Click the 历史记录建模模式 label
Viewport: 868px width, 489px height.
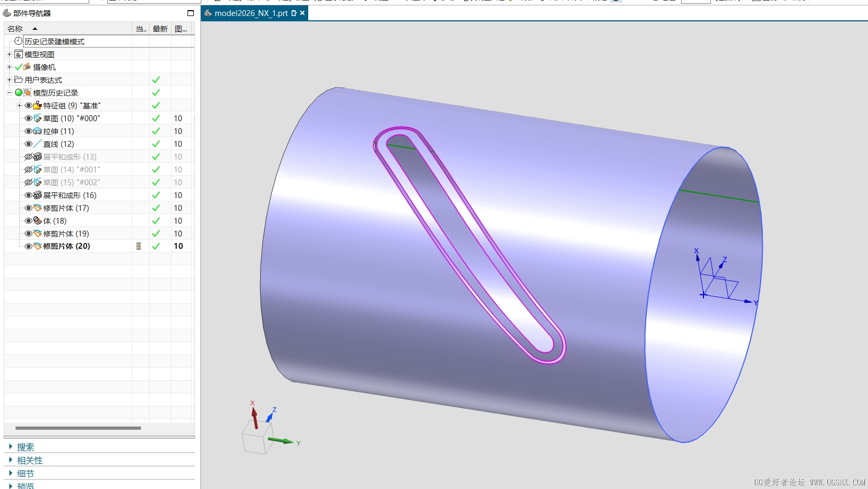[x=54, y=41]
